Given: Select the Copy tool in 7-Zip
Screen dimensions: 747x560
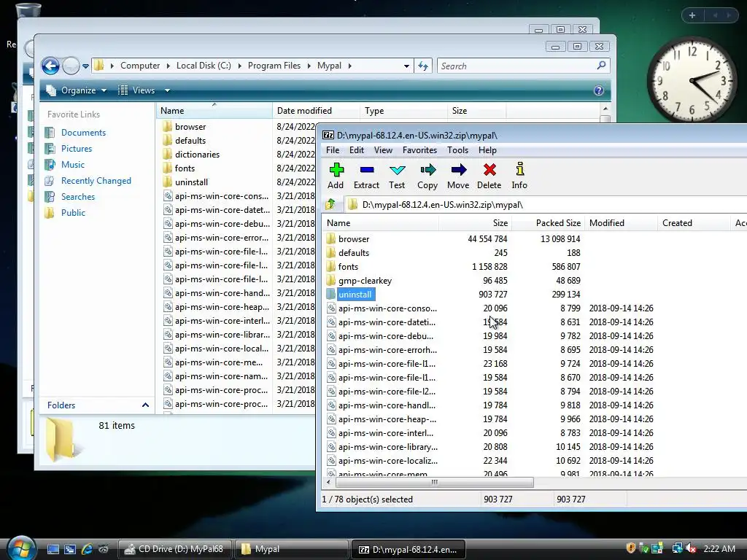Looking at the screenshot, I should (x=427, y=176).
